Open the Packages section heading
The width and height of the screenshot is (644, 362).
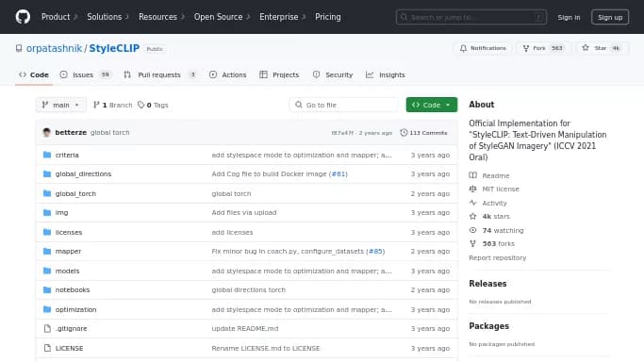tap(488, 326)
